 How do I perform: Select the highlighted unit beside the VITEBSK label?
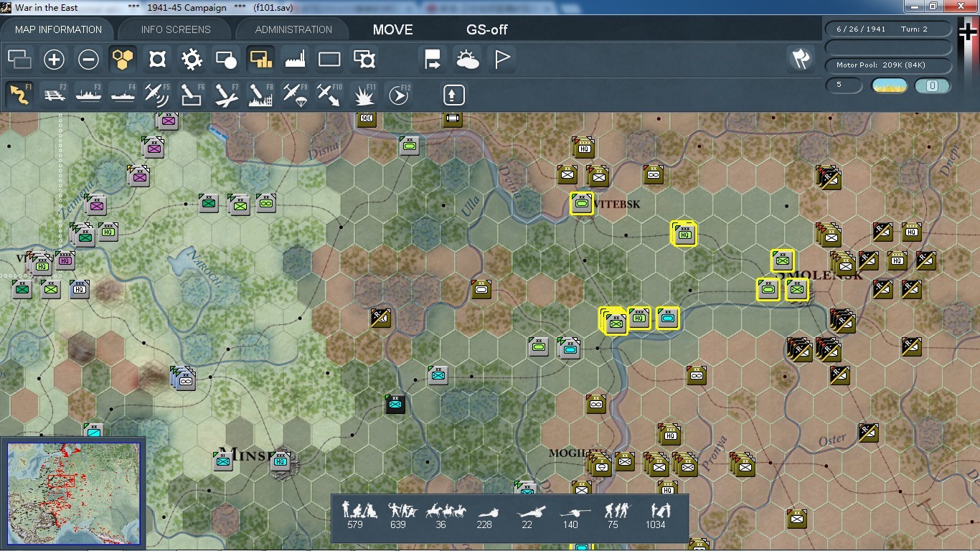pyautogui.click(x=581, y=204)
